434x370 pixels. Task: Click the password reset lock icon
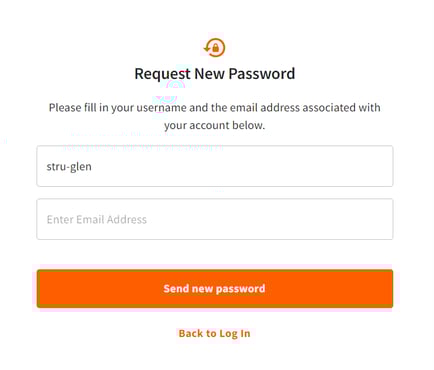(215, 48)
